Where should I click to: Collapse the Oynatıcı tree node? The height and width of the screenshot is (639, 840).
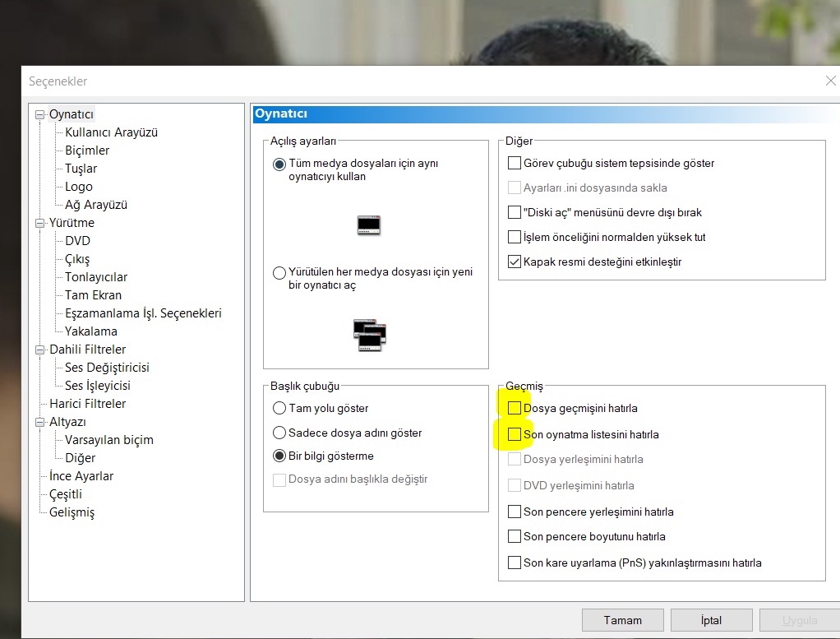39,114
